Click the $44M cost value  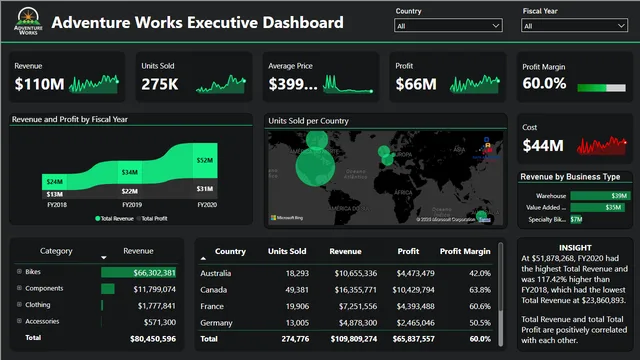pos(543,146)
